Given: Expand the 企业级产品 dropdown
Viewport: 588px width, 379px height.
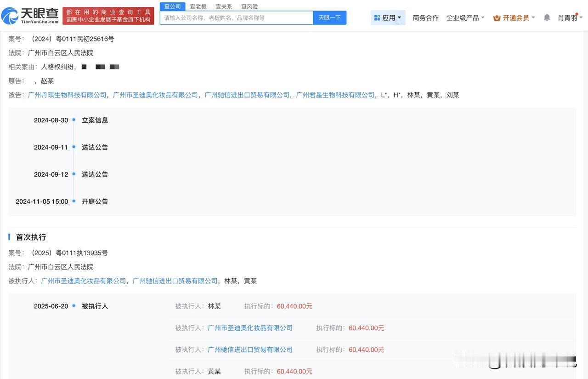Looking at the screenshot, I should (x=465, y=17).
